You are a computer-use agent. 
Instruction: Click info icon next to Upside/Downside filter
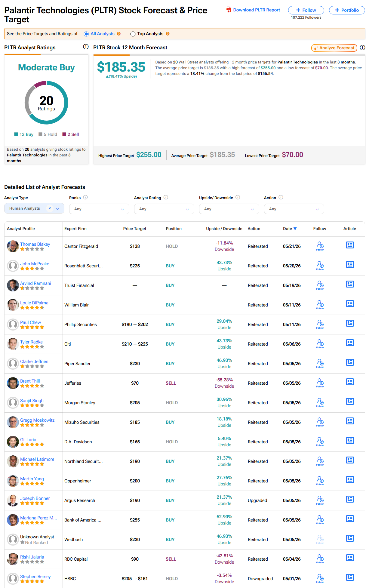(238, 197)
